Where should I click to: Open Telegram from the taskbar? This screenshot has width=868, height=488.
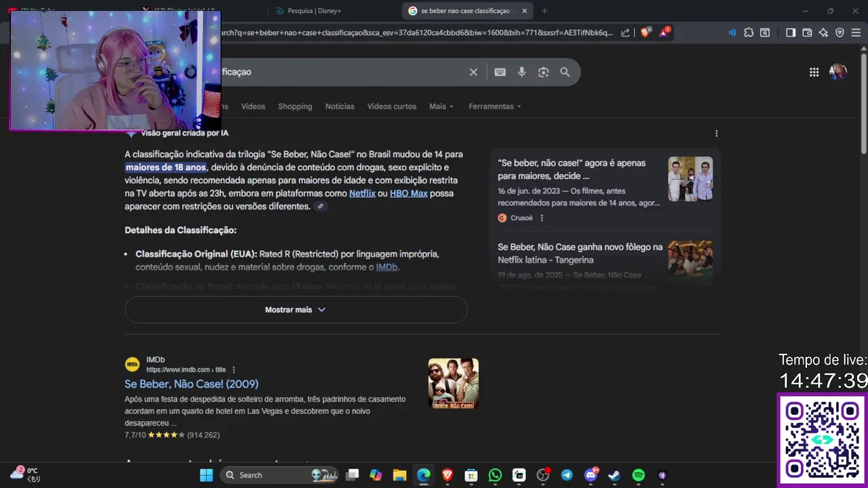click(x=567, y=475)
